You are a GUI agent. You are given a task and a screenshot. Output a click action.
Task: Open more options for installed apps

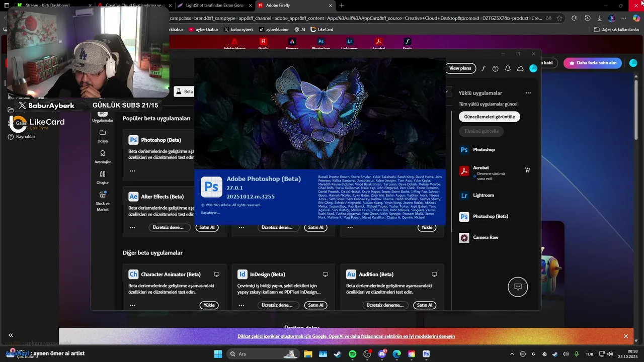528,93
